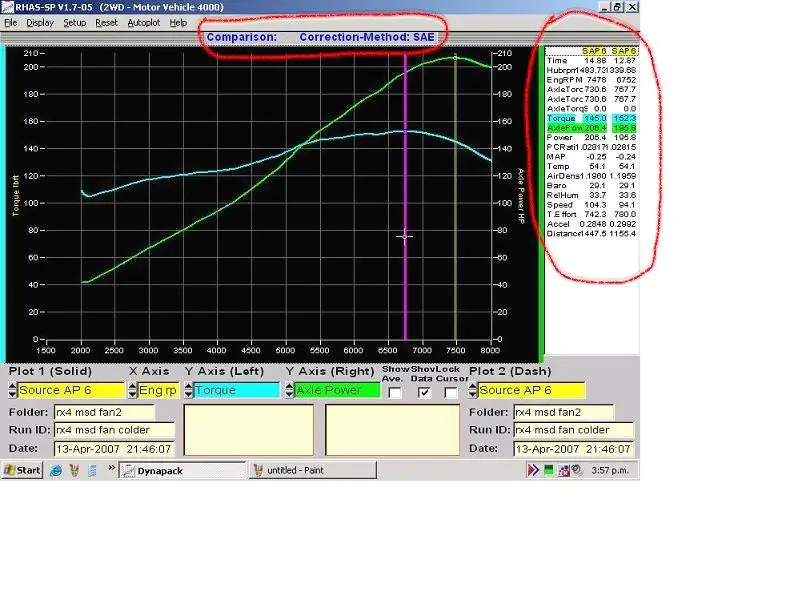Enable the Lock Cursor checkbox

coord(450,393)
